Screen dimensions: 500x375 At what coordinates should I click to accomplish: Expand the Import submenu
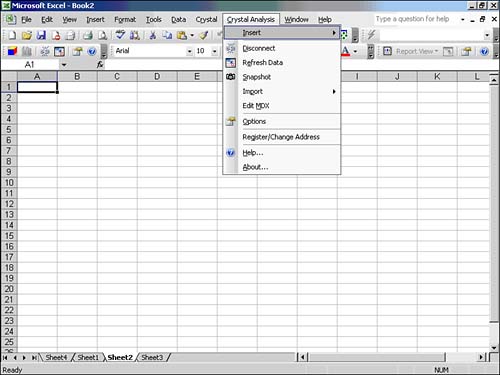282,91
